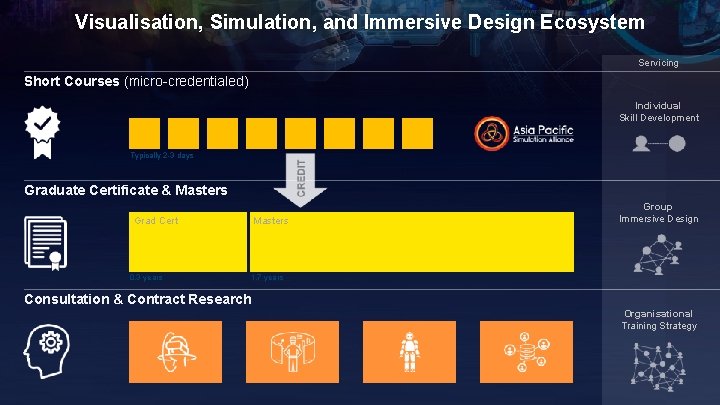Click the slide title 'Visualisation, Simulation, and Immersive Design Ecosystem'
720x405 pixels.
[x=360, y=22]
